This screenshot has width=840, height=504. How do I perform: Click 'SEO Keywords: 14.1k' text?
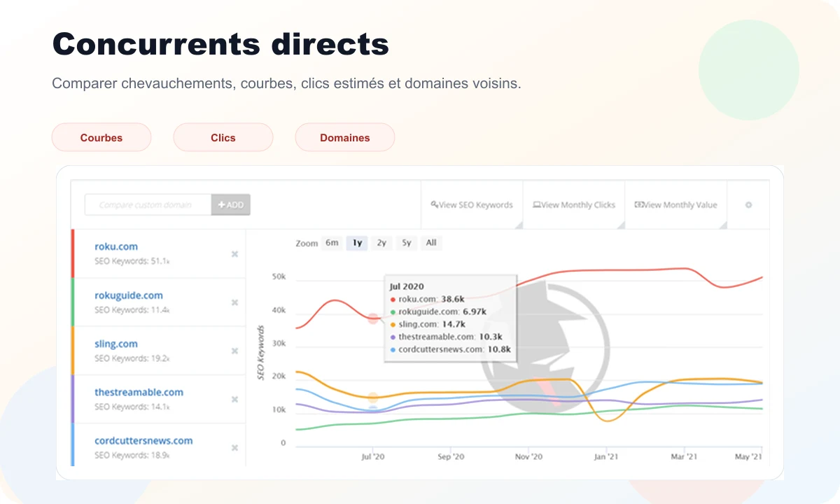coord(132,406)
